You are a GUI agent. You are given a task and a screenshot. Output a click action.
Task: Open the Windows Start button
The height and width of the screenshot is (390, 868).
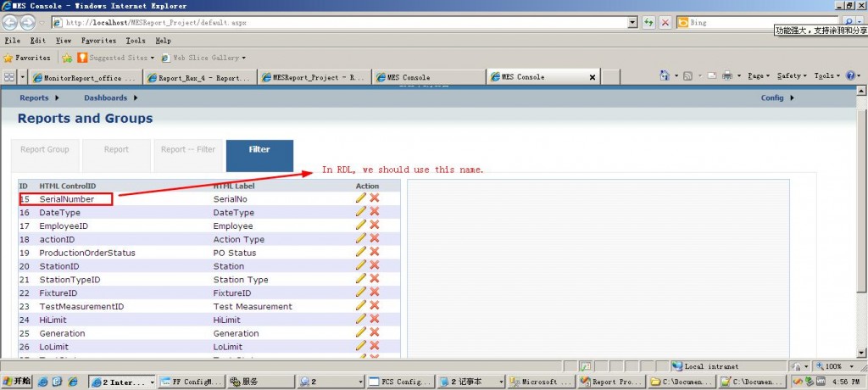(17, 382)
